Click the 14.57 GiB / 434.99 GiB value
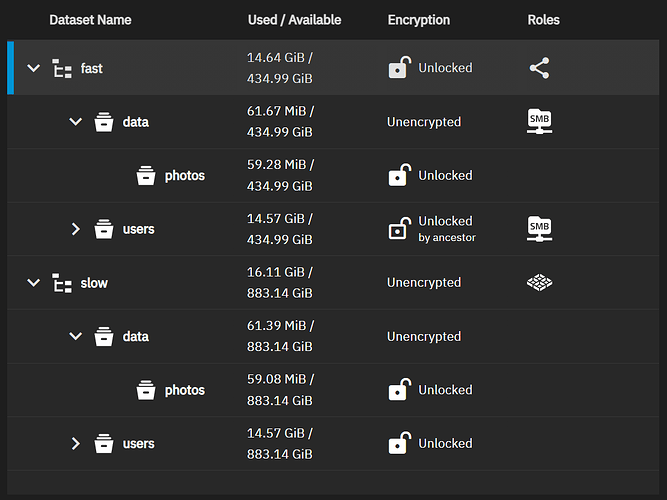The image size is (667, 500). pos(280,229)
